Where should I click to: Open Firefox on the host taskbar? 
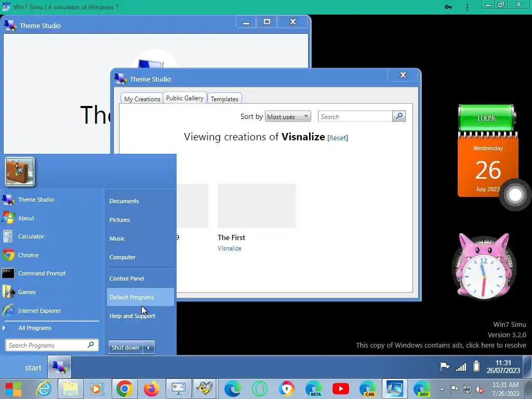[152, 389]
